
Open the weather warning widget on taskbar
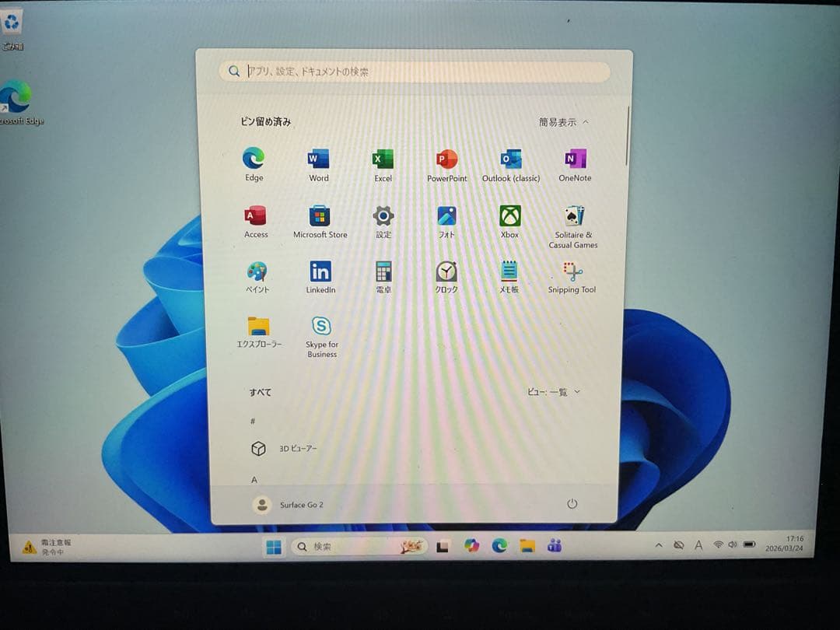click(x=47, y=547)
